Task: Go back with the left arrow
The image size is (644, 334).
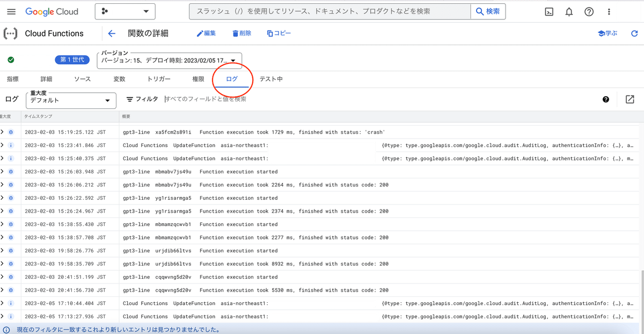Action: [x=112, y=33]
